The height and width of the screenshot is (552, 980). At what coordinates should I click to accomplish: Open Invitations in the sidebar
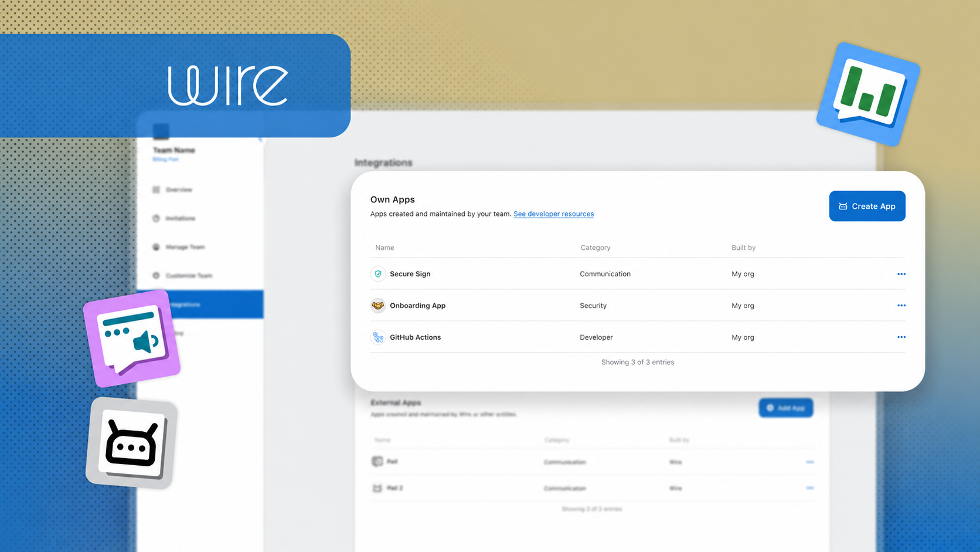coord(180,218)
